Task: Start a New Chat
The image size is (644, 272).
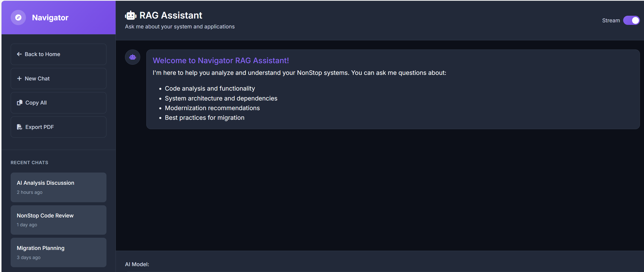Action: click(x=58, y=78)
